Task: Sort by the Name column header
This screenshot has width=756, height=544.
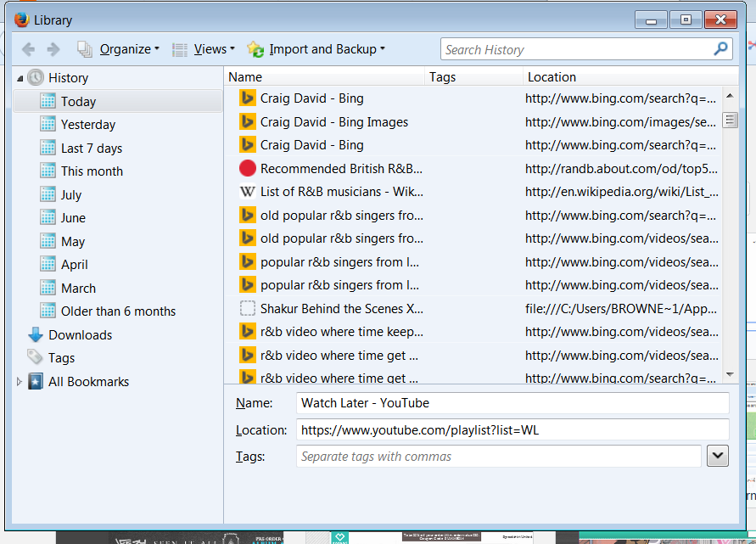Action: [324, 77]
